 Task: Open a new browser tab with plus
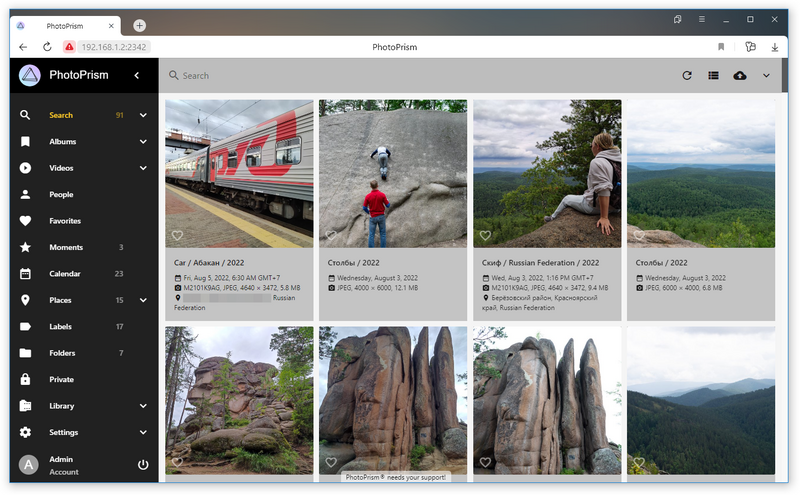click(x=139, y=26)
